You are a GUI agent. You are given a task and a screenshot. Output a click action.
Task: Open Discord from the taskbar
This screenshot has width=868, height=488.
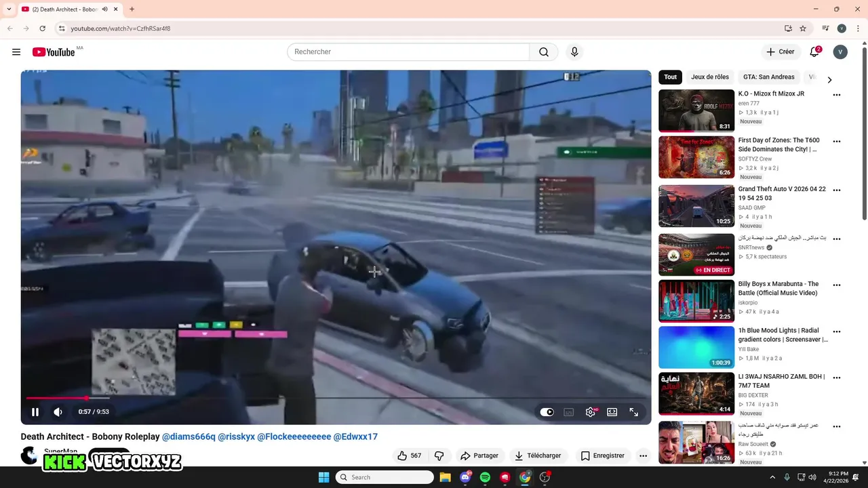tap(465, 477)
